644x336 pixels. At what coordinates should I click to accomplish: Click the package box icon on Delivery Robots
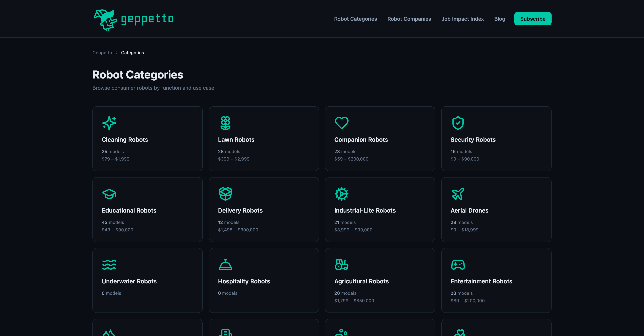tap(225, 194)
